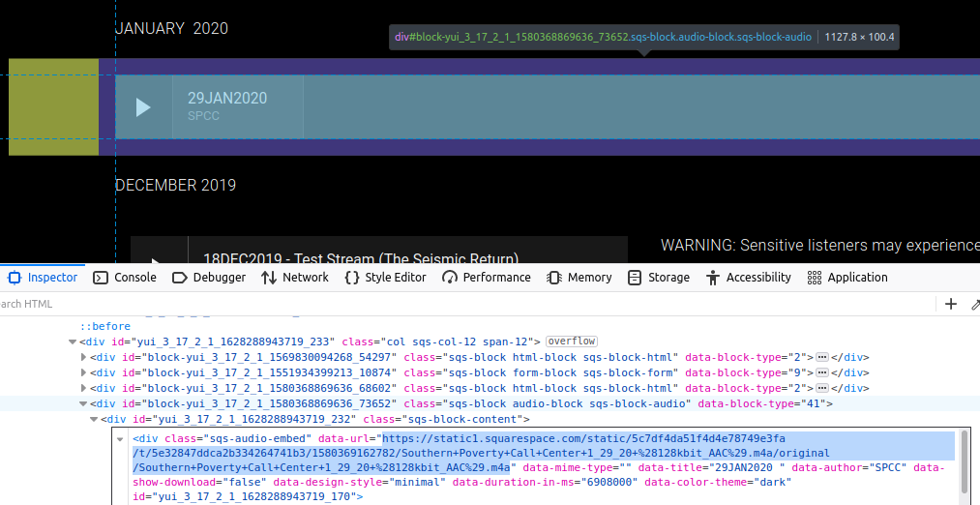Open the Storage panel
Screen dimensions: 980x505
[x=658, y=278]
